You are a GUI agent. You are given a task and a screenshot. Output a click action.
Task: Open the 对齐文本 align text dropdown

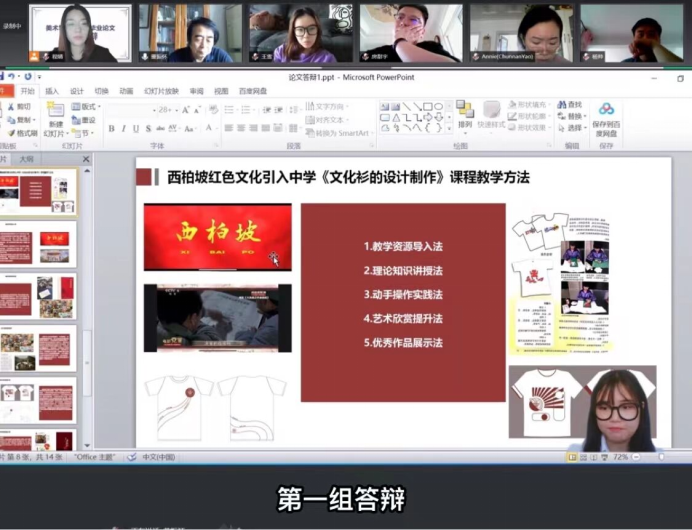[x=327, y=120]
